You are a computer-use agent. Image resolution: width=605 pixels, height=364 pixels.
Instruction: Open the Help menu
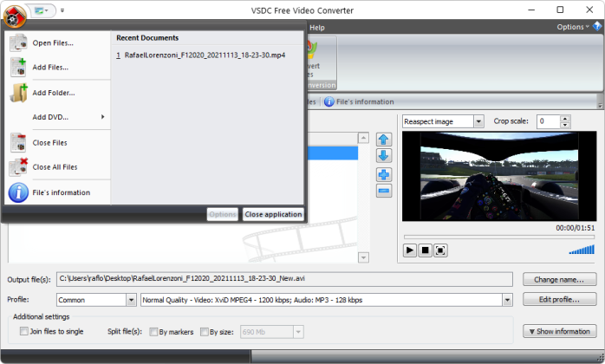(316, 28)
